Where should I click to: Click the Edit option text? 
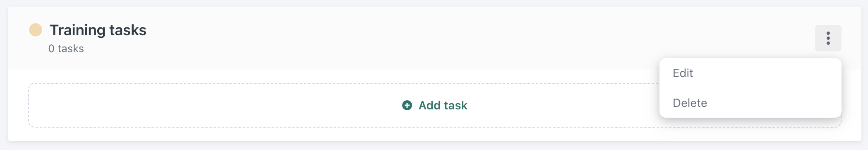click(x=683, y=73)
